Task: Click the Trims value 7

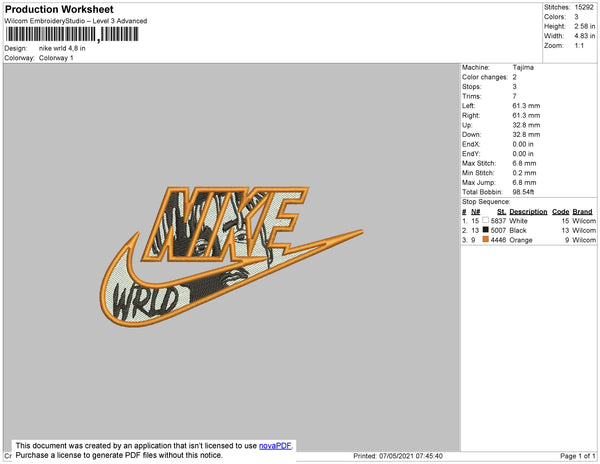Action: click(515, 96)
